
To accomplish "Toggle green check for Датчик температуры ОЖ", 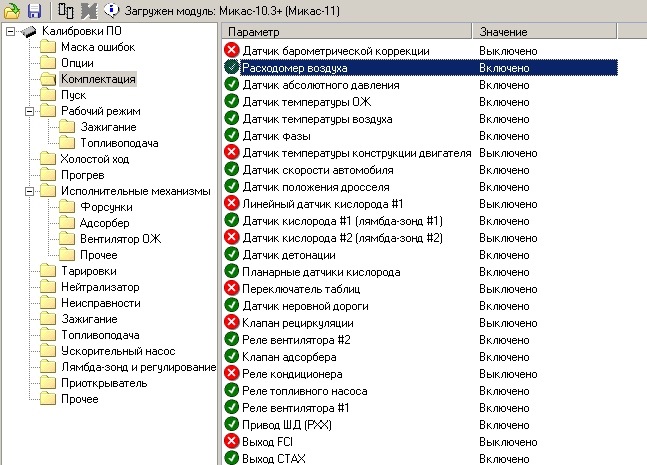I will click(231, 101).
